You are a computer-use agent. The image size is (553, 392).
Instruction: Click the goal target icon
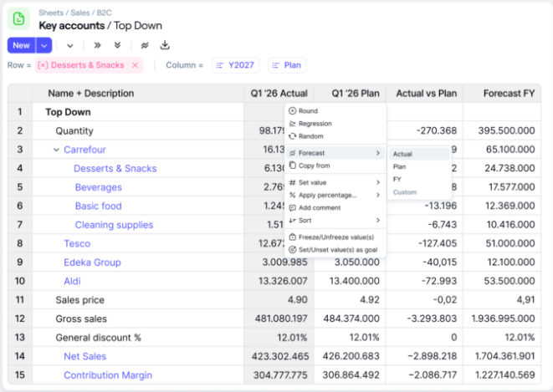[x=292, y=250]
